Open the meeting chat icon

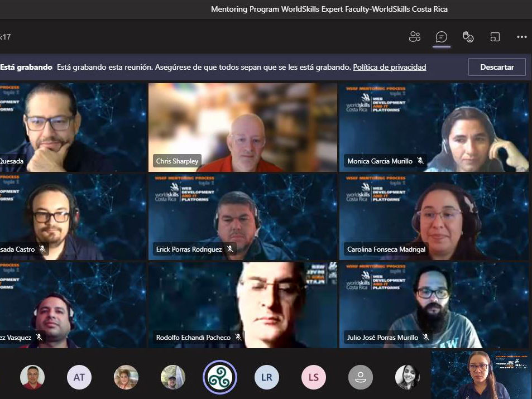coord(442,37)
